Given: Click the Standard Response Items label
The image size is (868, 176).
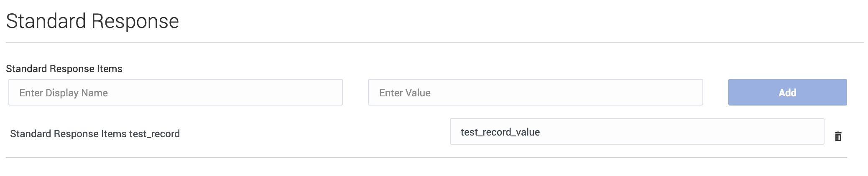Looking at the screenshot, I should (64, 69).
